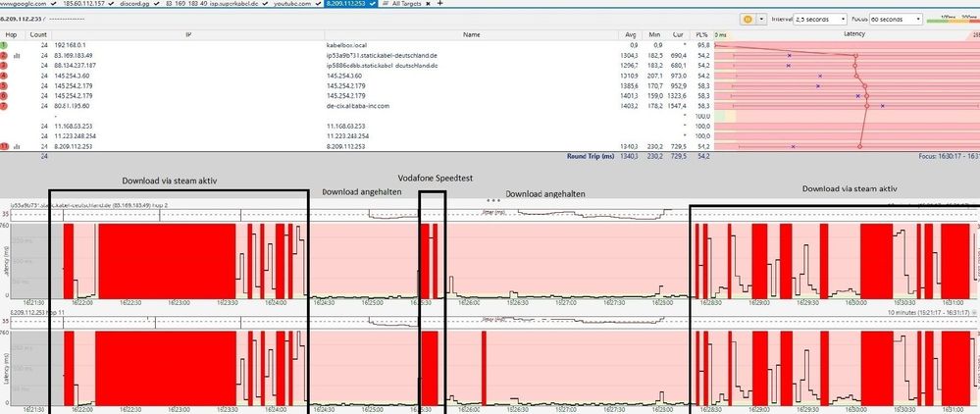Click the Latency graph column header
Image resolution: width=980 pixels, height=414 pixels.
click(854, 34)
